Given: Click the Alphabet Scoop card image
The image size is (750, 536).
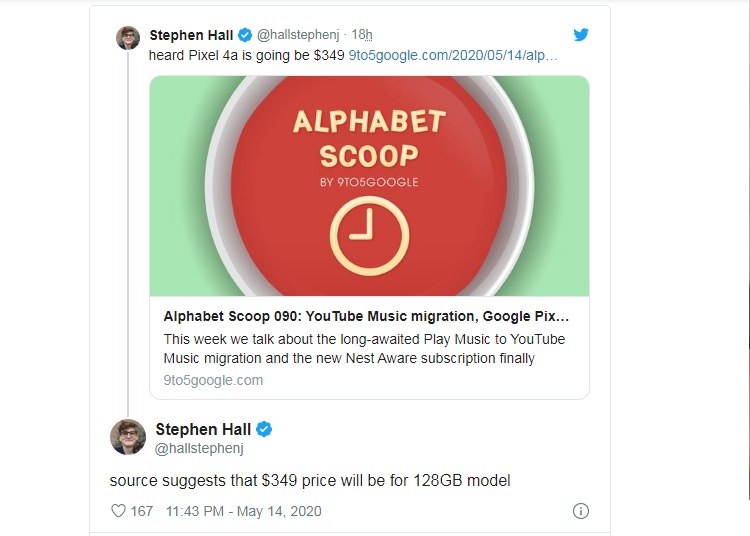Looking at the screenshot, I should (369, 186).
